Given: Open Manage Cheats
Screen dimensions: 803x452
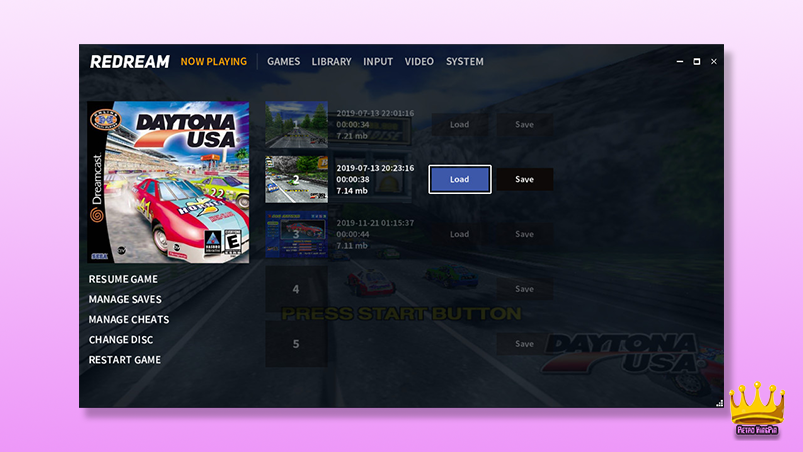Looking at the screenshot, I should [x=129, y=319].
